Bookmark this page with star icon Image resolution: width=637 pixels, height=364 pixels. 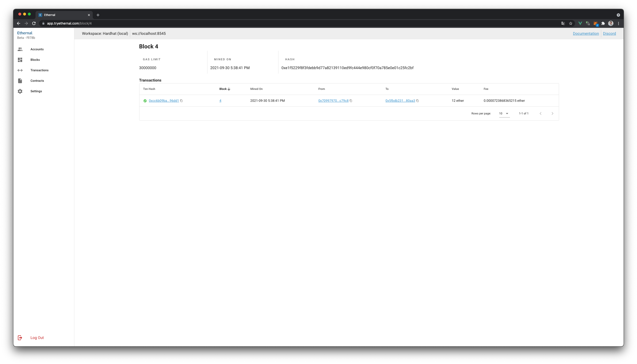click(571, 24)
